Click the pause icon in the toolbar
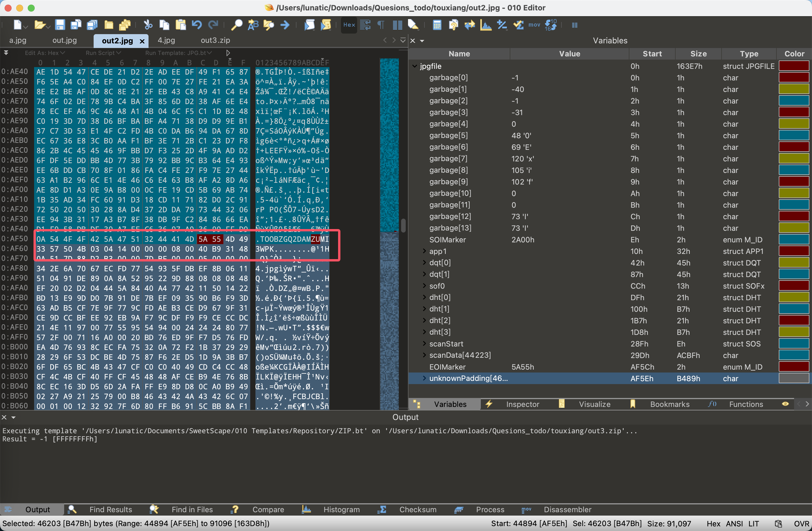This screenshot has height=531, width=812. pos(574,25)
